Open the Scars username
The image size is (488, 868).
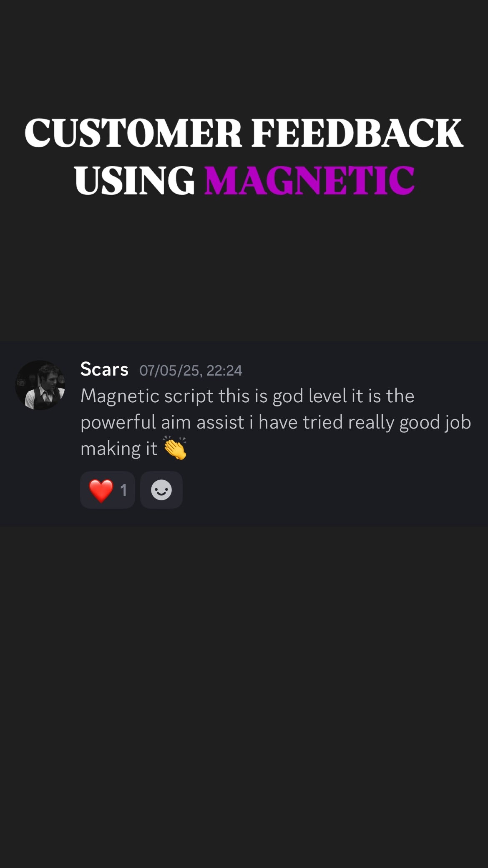[x=104, y=369]
